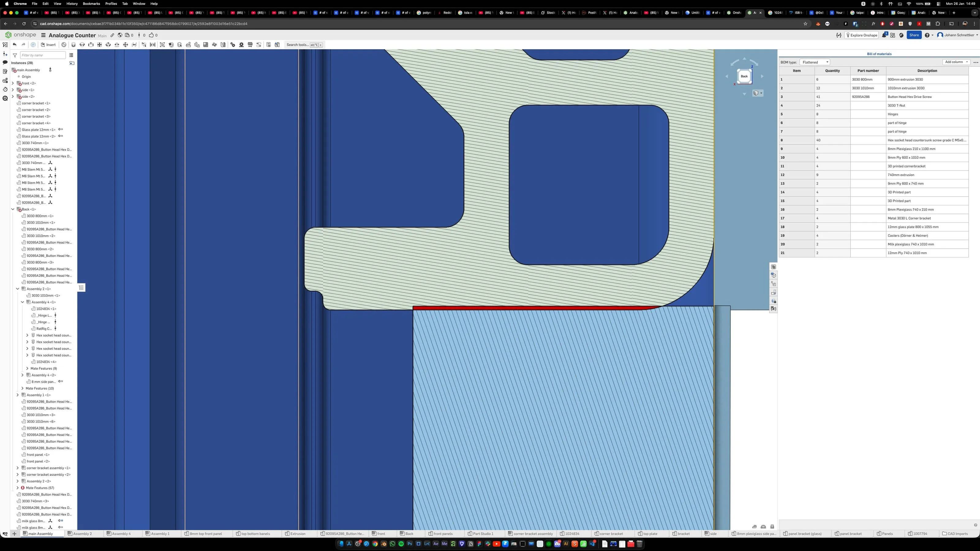Click the add new tab plus button
Screen dimensions: 980x551
(x=14, y=534)
